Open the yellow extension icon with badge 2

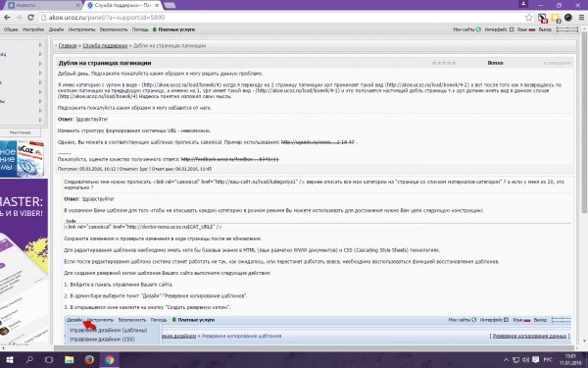coord(556,18)
